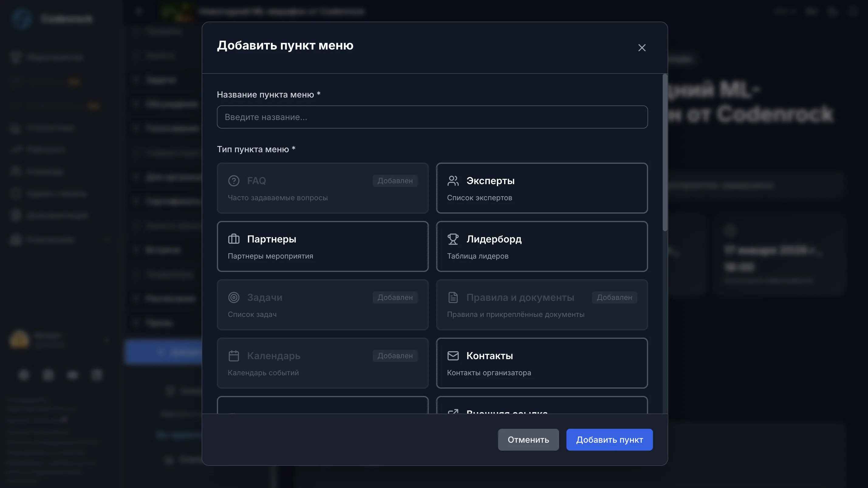Close the Добавить пункт меню dialog
868x488 pixels.
641,47
